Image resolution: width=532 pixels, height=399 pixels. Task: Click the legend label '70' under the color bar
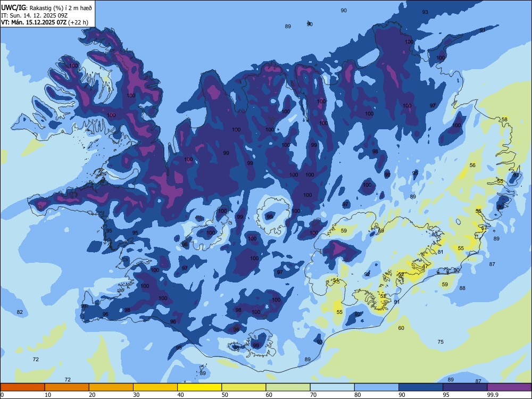pos(313,395)
